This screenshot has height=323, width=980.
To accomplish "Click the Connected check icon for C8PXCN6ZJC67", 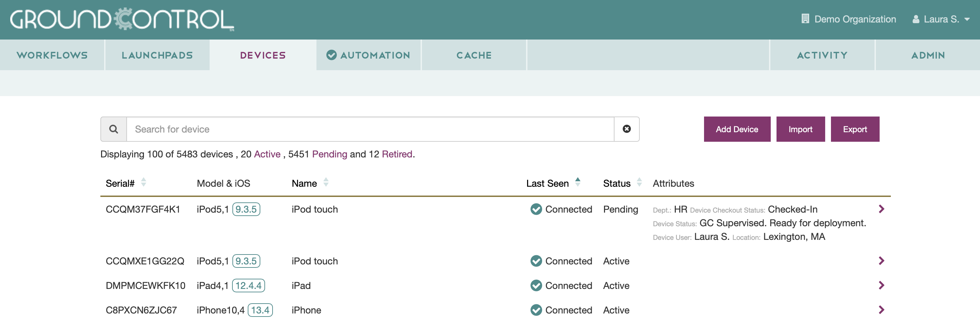I will 536,310.
